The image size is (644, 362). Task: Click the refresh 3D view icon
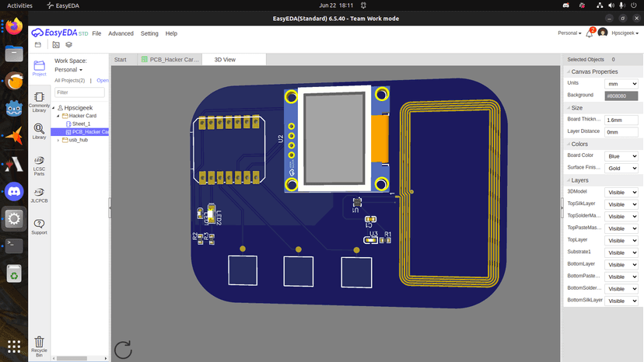pos(123,350)
